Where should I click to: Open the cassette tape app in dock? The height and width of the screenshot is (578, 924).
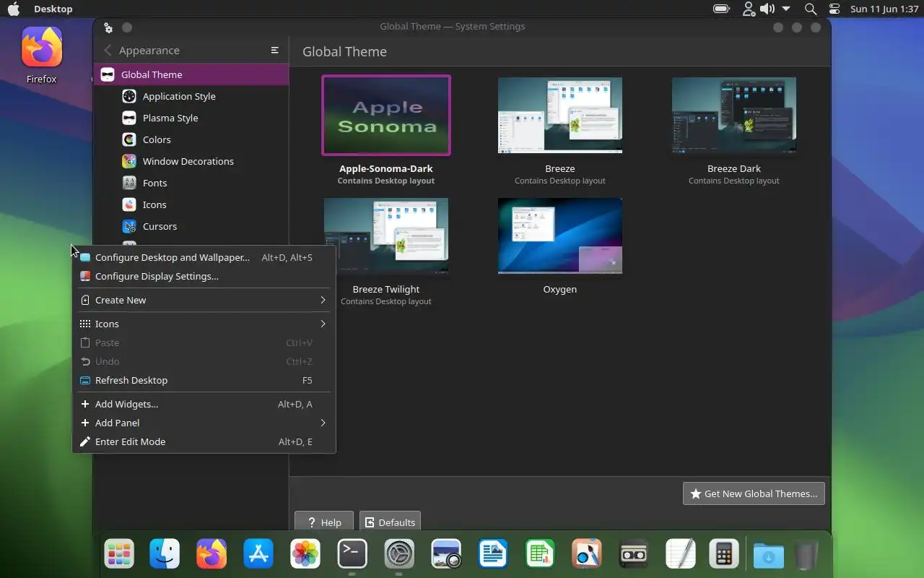[634, 554]
